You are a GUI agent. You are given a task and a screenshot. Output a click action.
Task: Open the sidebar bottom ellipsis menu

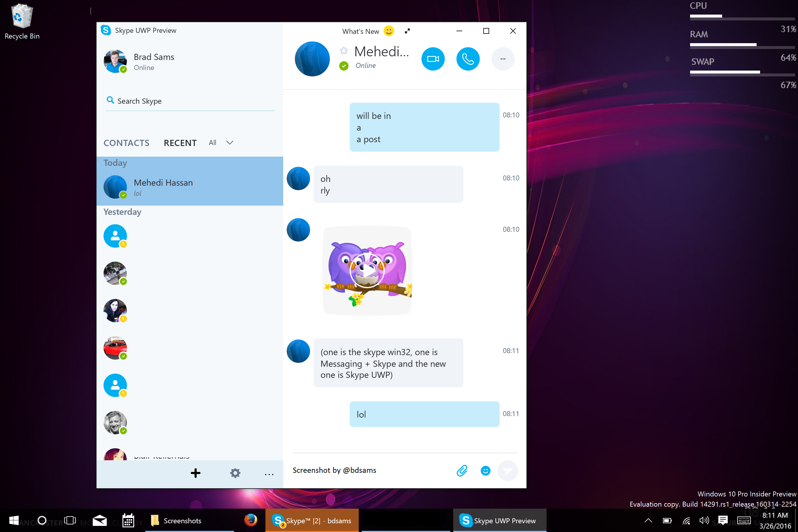coord(269,474)
